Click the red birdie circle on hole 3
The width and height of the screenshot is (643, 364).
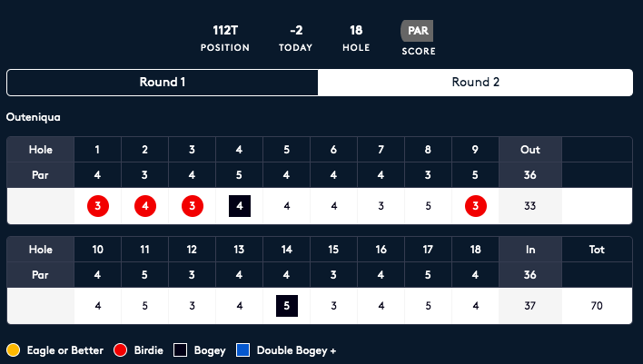(x=193, y=206)
